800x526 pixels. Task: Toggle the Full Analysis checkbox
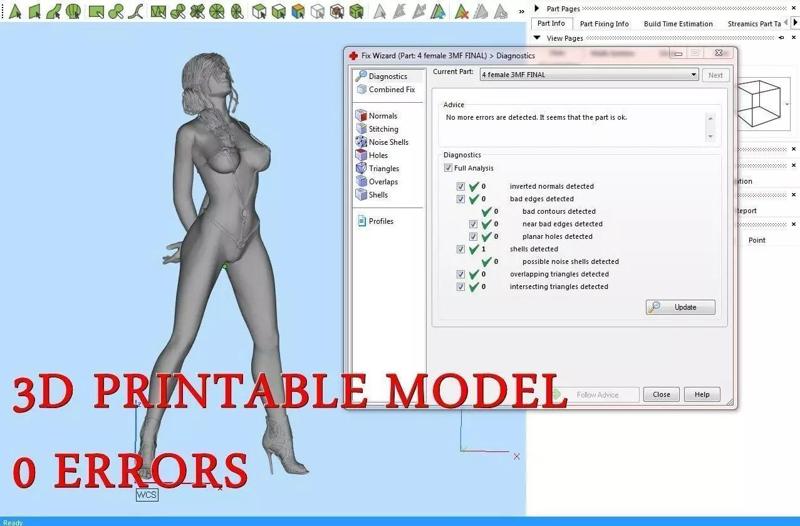pos(448,168)
